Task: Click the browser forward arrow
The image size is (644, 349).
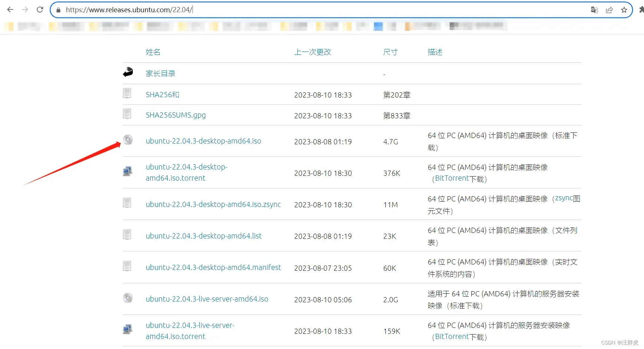Action: point(25,10)
